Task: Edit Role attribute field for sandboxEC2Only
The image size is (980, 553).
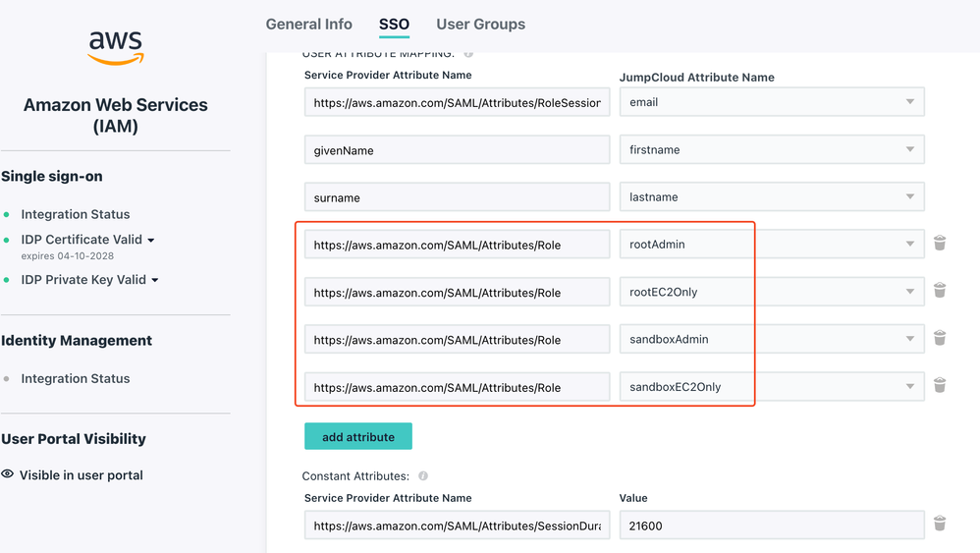Action: (457, 387)
